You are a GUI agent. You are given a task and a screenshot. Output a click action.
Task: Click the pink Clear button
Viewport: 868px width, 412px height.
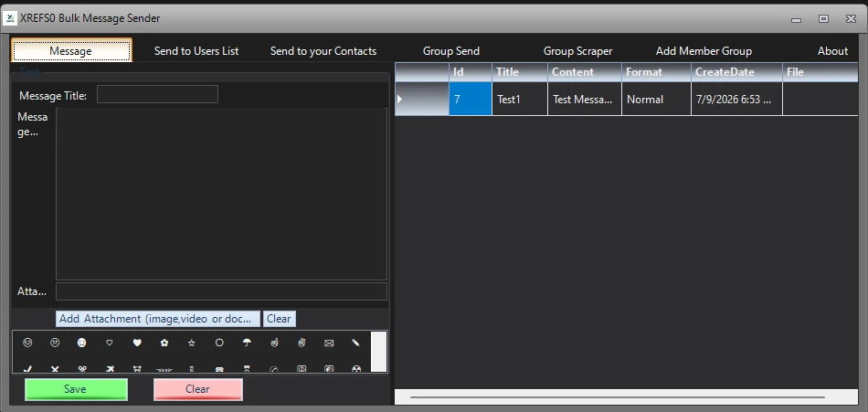[x=198, y=389]
